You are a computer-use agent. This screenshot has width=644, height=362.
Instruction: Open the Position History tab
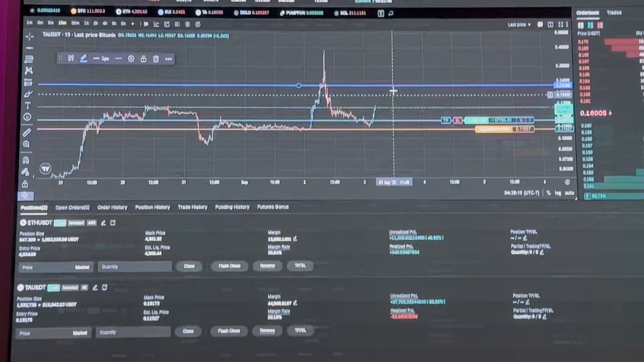152,207
